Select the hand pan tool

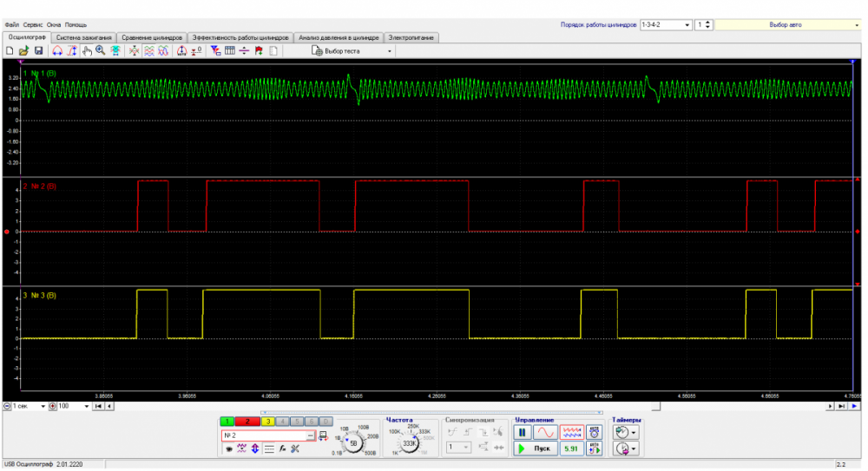[x=87, y=51]
